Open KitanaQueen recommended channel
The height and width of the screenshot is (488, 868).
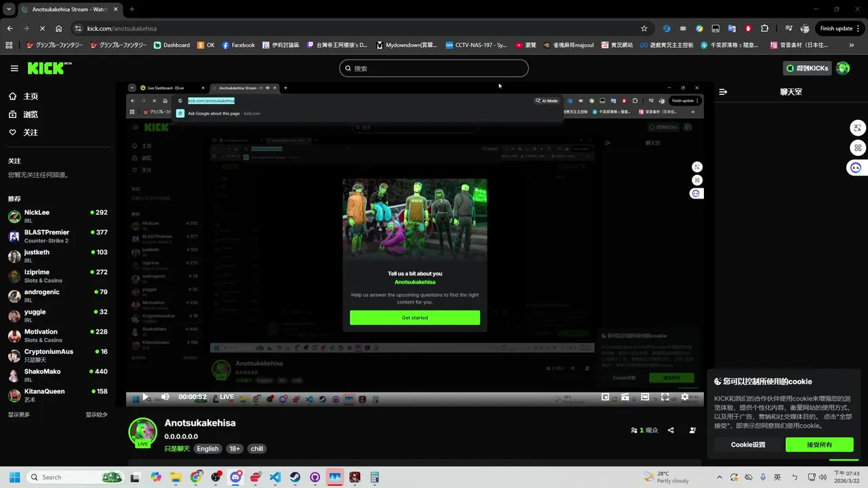coord(58,395)
